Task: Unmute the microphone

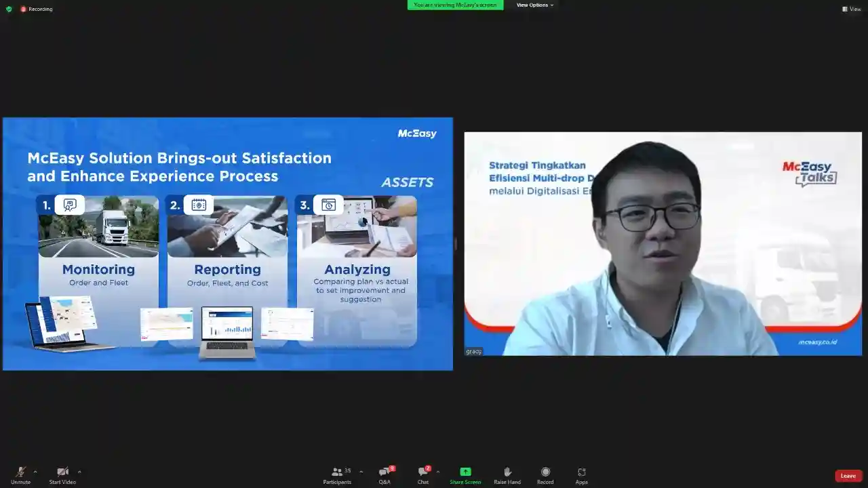Action: 20,475
